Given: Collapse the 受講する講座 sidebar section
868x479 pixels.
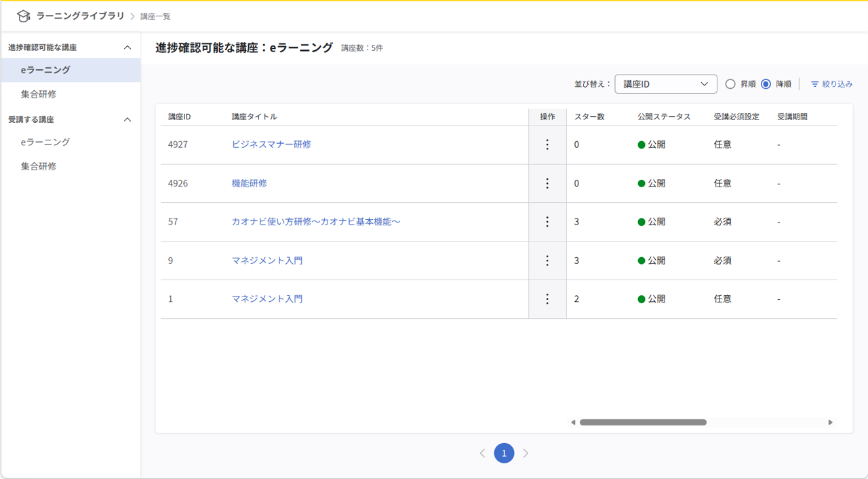Looking at the screenshot, I should tap(127, 119).
